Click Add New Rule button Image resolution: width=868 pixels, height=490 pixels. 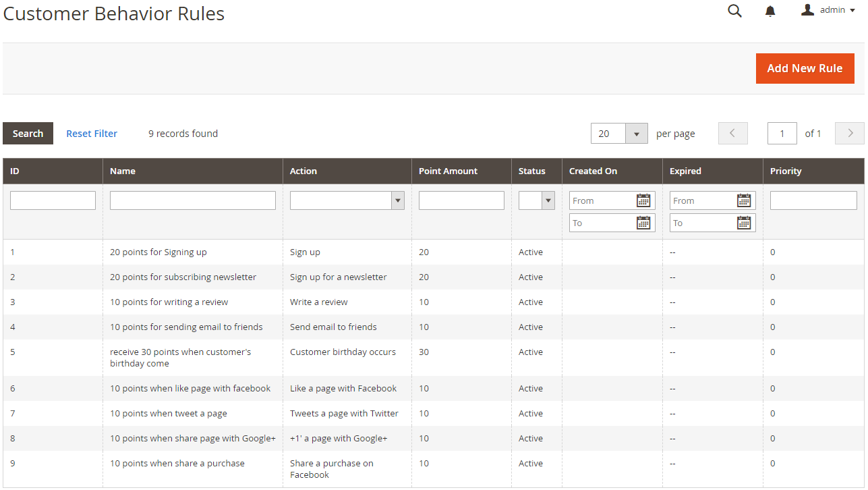(x=805, y=68)
